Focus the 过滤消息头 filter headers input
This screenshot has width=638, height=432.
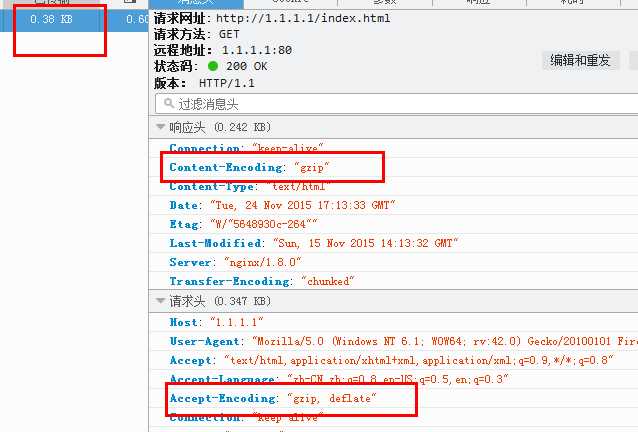pyautogui.click(x=396, y=104)
